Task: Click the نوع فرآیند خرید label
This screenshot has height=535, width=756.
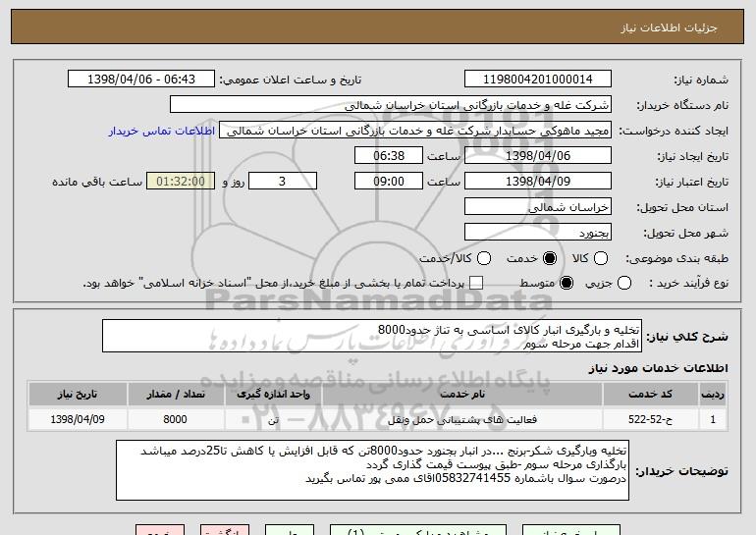Action: point(688,283)
